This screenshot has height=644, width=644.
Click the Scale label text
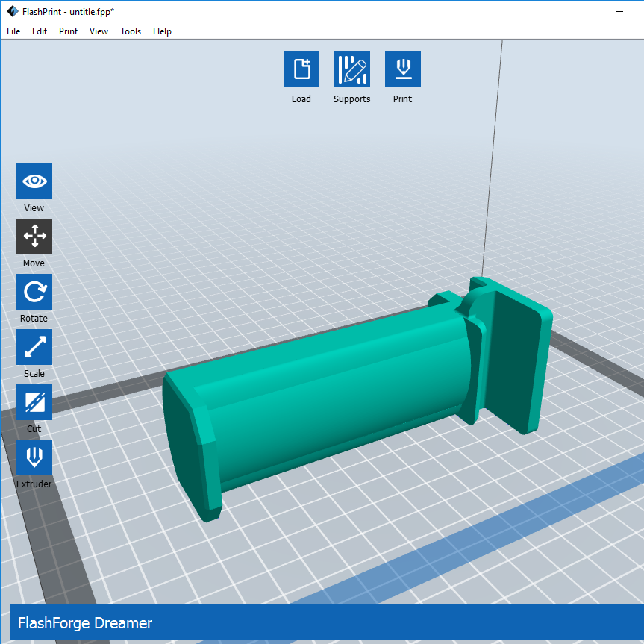tap(34, 373)
